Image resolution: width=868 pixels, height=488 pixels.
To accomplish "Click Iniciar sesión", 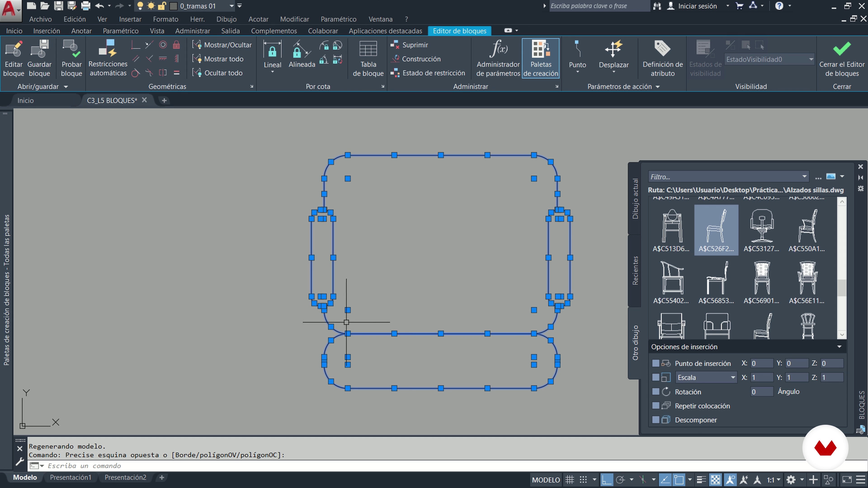I will [697, 6].
